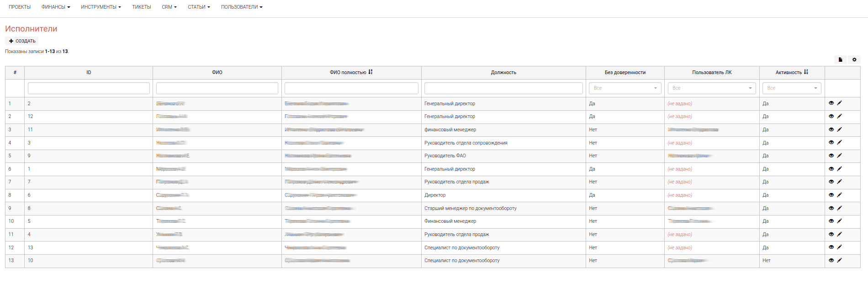Screen dimensions: 868x285
Task: Open the Без доверенности filter dropdown
Action: 625,88
